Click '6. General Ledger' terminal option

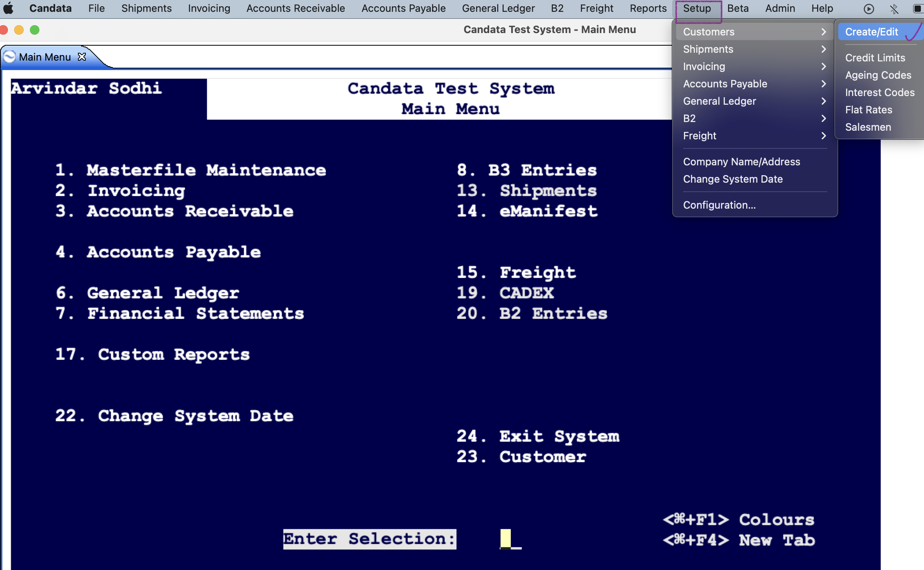pyautogui.click(x=147, y=293)
